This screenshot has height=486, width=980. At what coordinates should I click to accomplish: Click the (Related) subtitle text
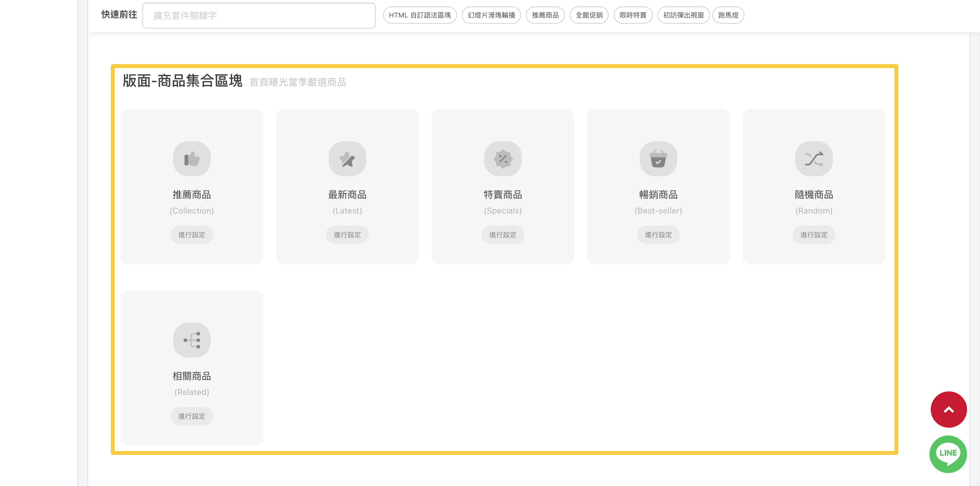click(x=192, y=392)
